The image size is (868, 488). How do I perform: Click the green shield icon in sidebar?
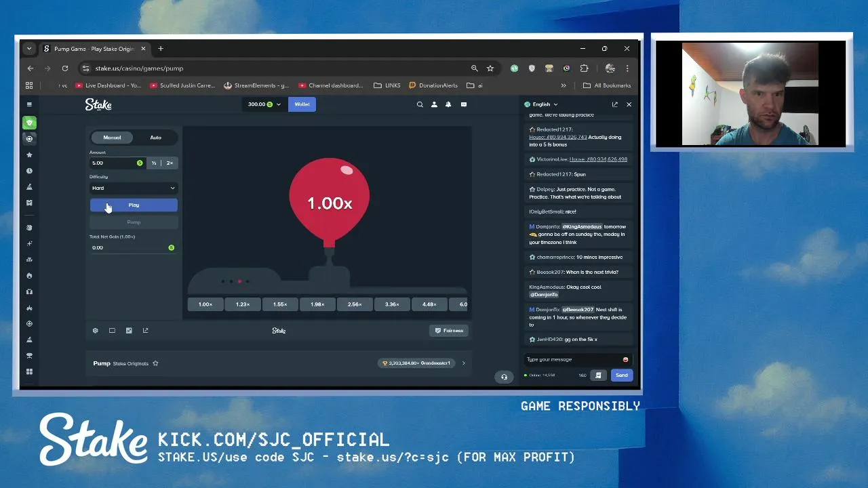[x=29, y=123]
